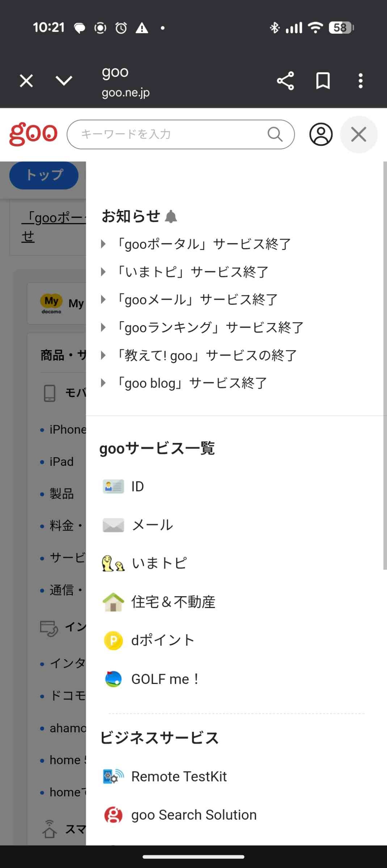The height and width of the screenshot is (868, 387).
Task: Open the Remote TestKit link
Action: [x=179, y=776]
